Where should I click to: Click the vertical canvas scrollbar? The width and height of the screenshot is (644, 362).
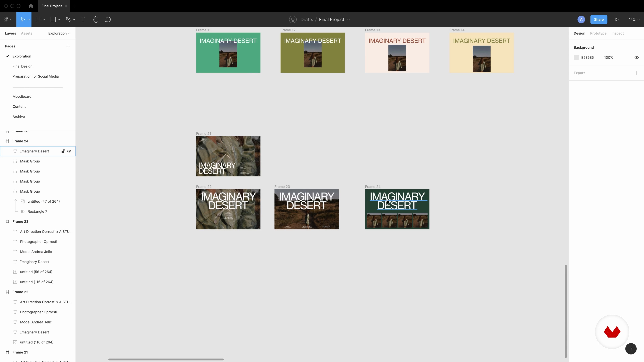tap(566, 311)
